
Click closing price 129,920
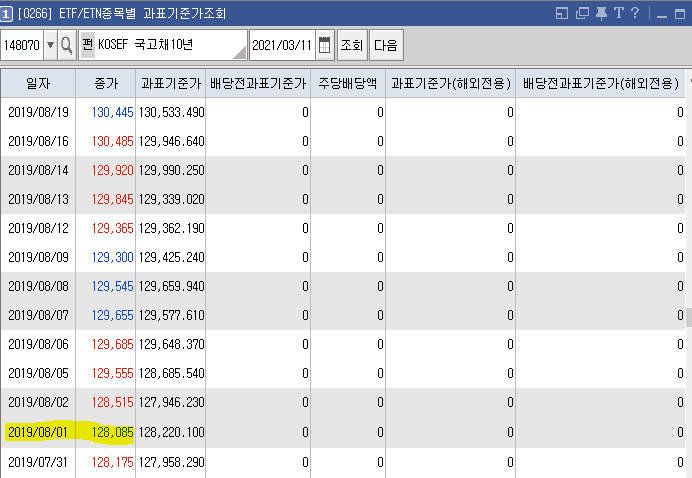coord(112,170)
